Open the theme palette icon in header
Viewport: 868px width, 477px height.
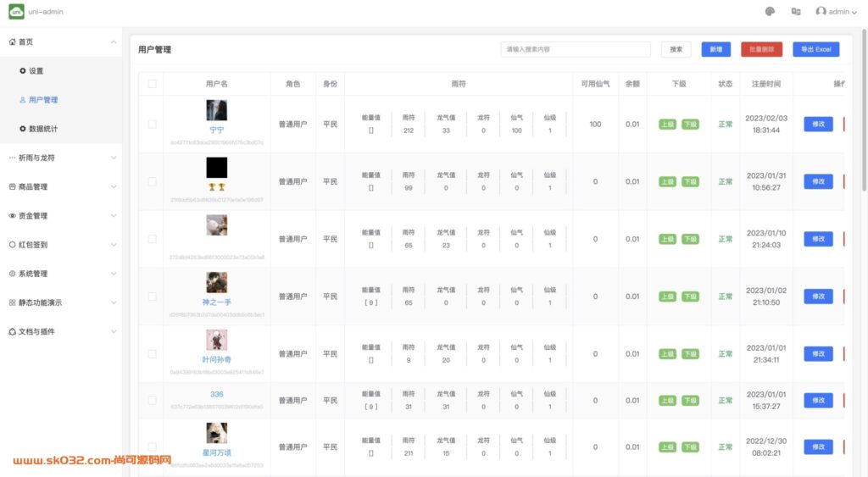[x=770, y=12]
